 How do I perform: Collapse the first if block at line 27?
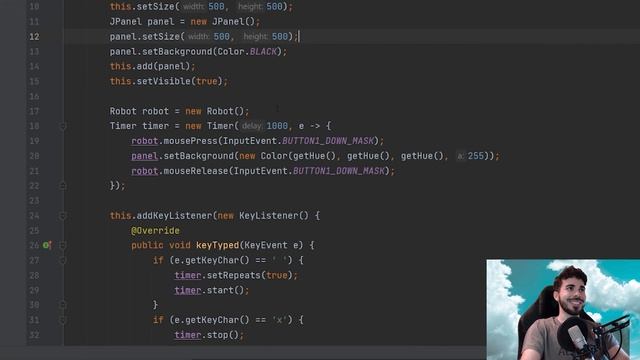coord(63,260)
